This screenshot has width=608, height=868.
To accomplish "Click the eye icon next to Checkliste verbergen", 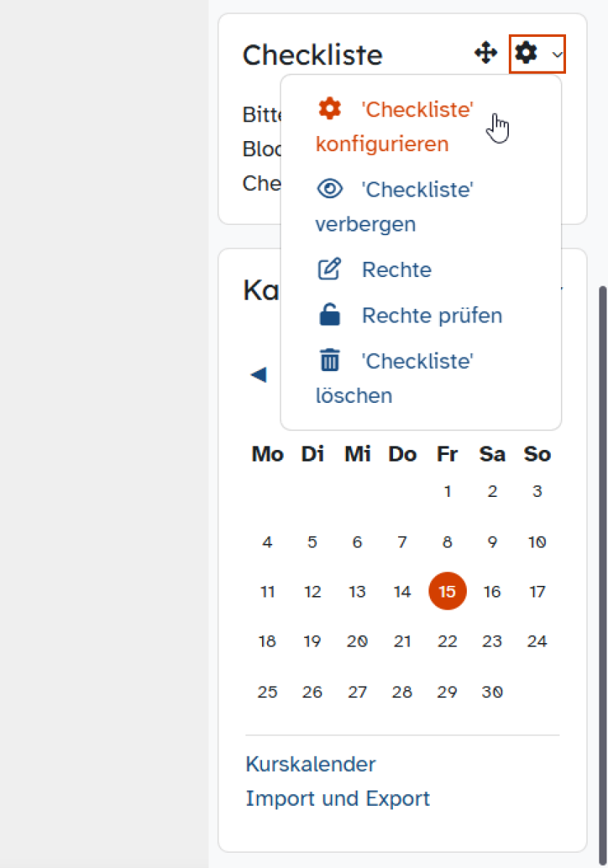I will [x=329, y=190].
